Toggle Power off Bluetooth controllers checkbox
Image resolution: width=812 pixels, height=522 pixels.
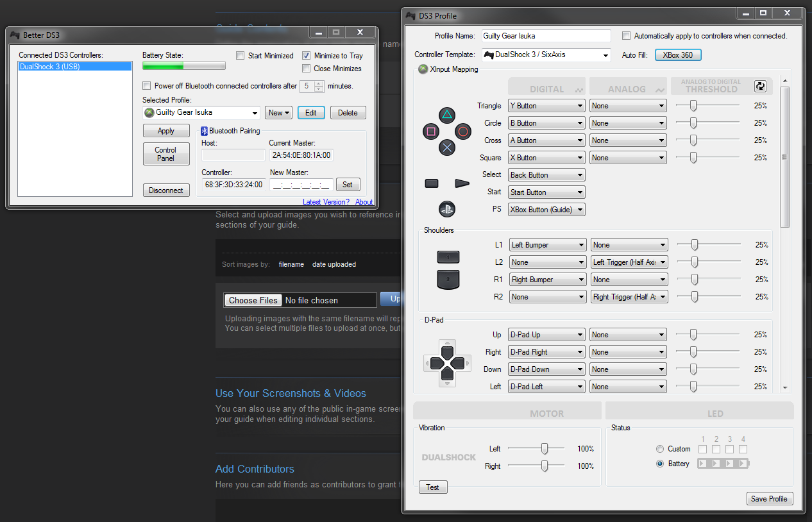click(147, 86)
